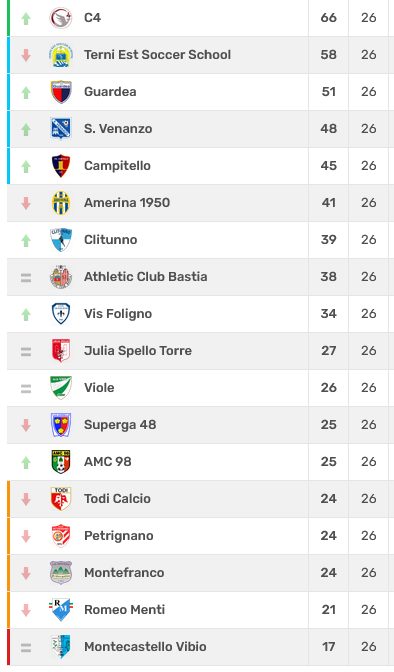Click the Romeo Menti diamond logo
Screen dimensions: 394x672
click(60, 610)
